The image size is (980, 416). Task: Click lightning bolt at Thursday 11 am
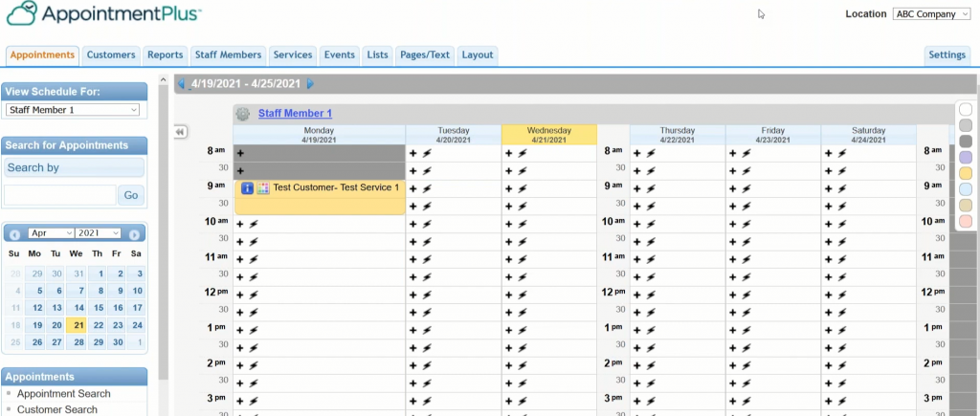click(651, 259)
